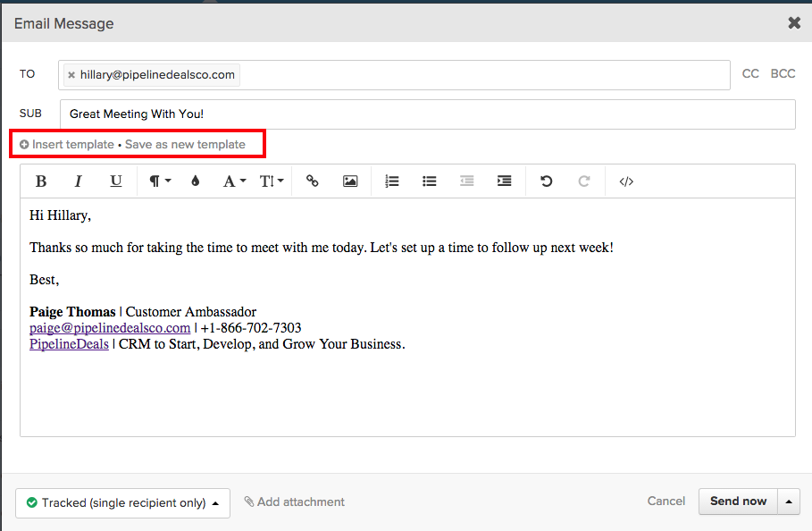812x531 pixels.
Task: Close the Email Message dialog
Action: [x=794, y=22]
